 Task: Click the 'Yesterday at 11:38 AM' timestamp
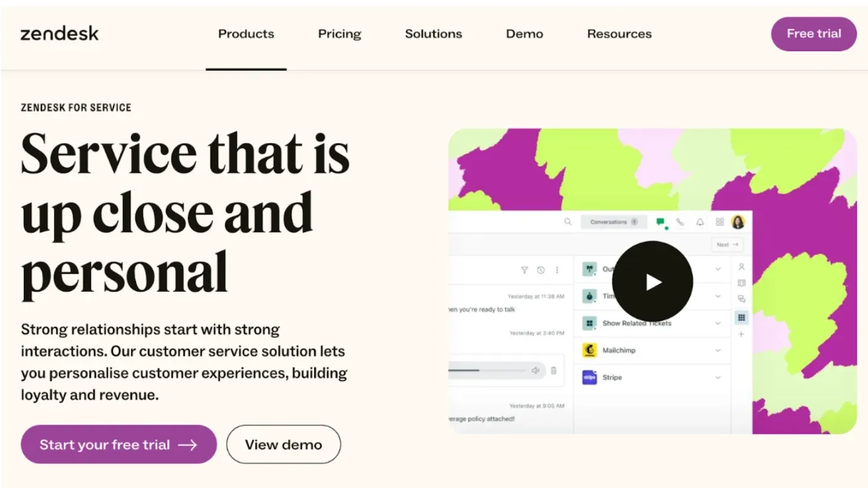coord(536,296)
